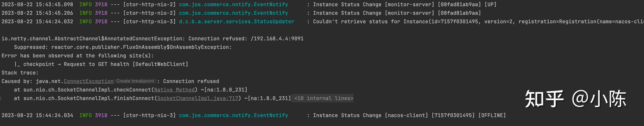Click the [OFFLINE] status text
644x126 pixels.
[492, 115]
